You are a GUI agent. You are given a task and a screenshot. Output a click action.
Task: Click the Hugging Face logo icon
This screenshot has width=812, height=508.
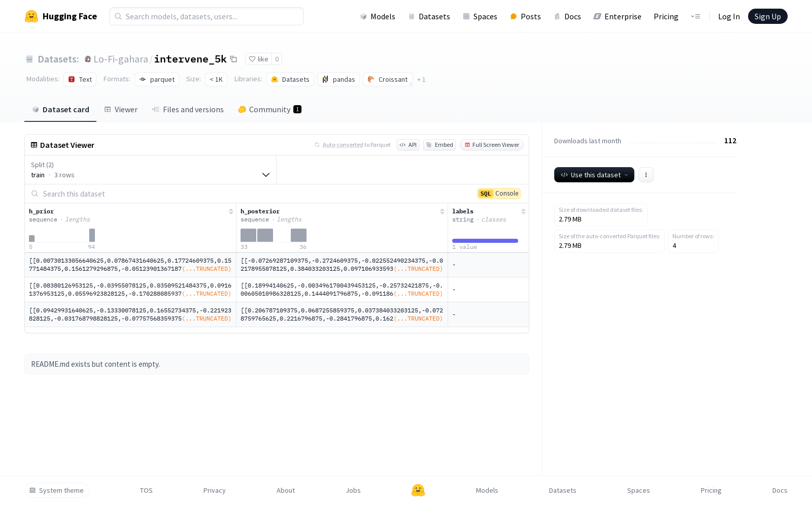click(x=31, y=16)
